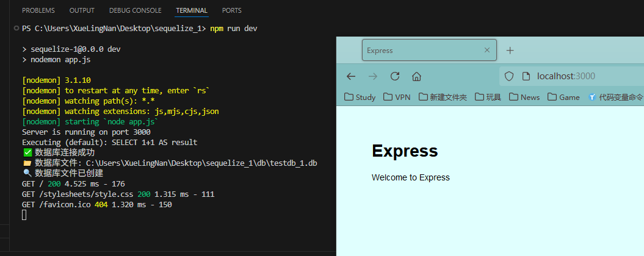Image resolution: width=644 pixels, height=256 pixels.
Task: Click the npm run dev command text
Action: (234, 29)
